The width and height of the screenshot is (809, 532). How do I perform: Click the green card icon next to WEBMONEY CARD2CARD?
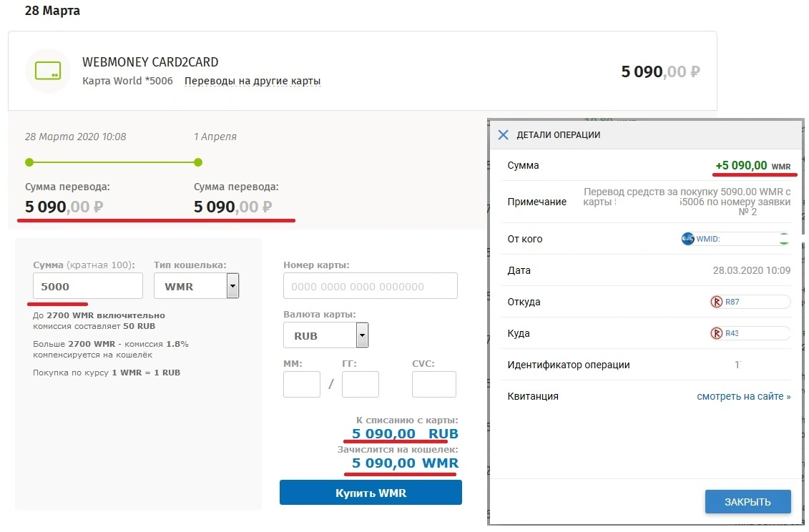coord(48,71)
